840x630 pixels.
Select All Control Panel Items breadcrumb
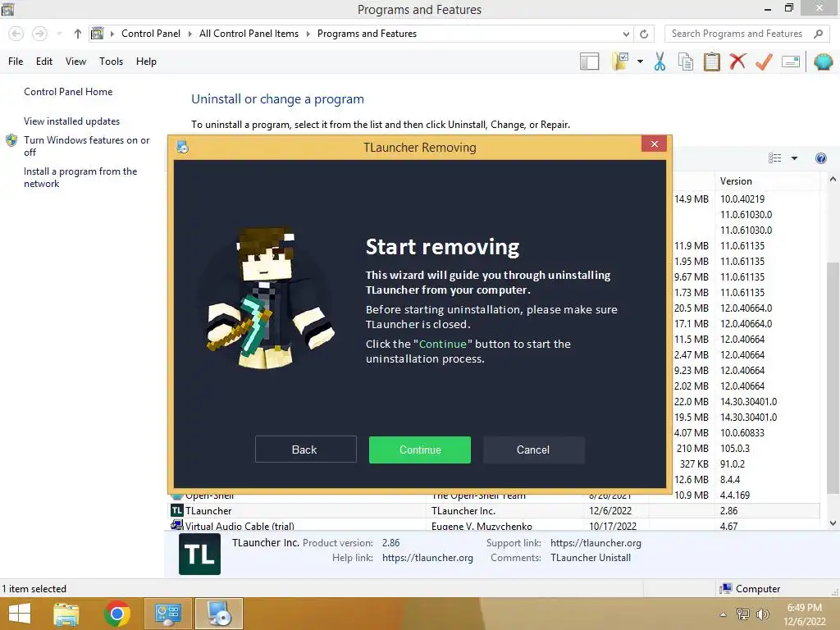249,34
